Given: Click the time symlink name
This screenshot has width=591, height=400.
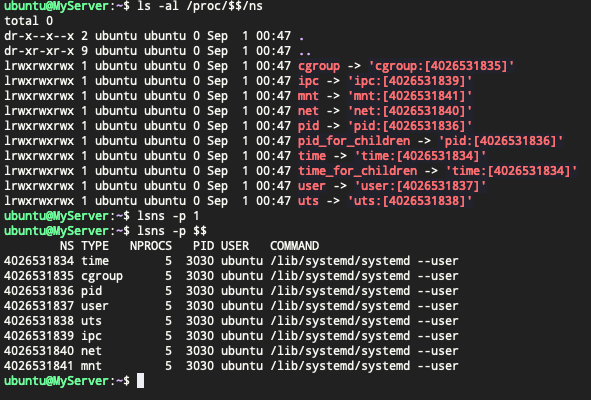Looking at the screenshot, I should (x=312, y=156).
